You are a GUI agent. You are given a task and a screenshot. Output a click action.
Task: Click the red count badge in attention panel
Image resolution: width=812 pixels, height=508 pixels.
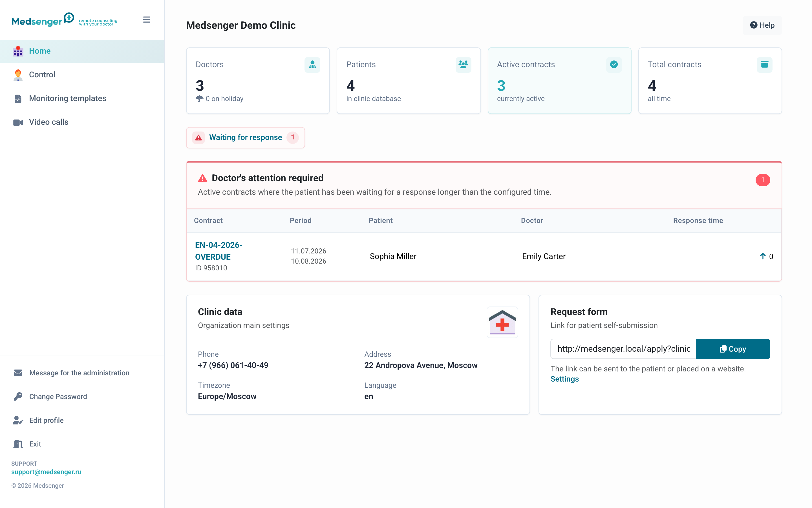(763, 180)
